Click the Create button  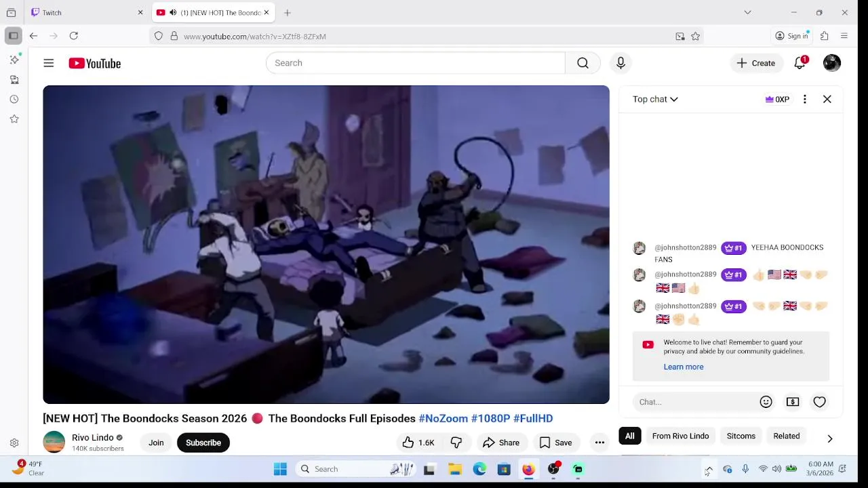point(756,63)
